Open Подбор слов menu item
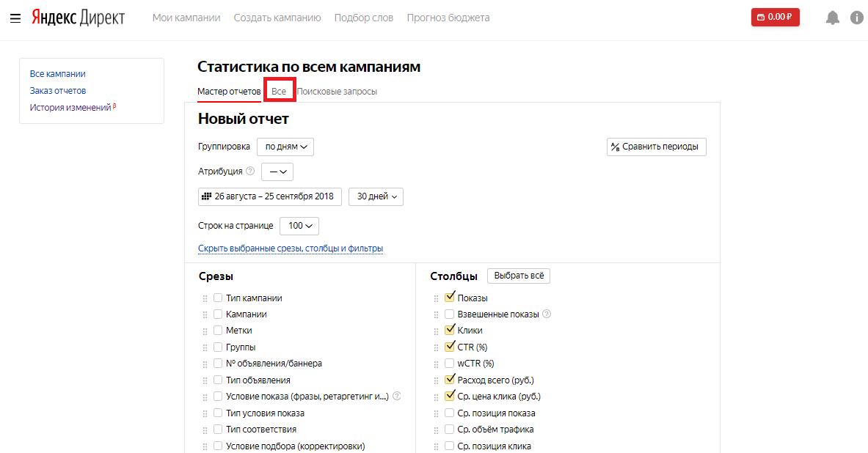 pos(364,18)
